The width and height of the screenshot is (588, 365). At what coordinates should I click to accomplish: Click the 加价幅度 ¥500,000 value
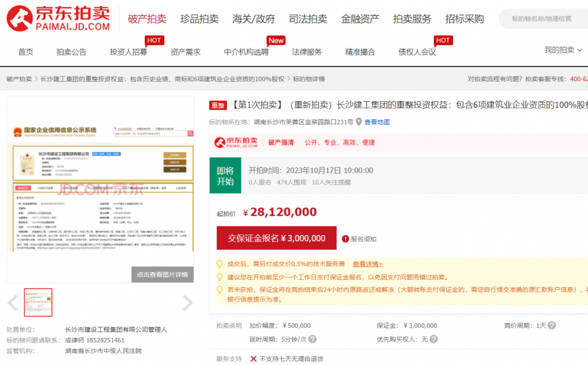(296, 326)
